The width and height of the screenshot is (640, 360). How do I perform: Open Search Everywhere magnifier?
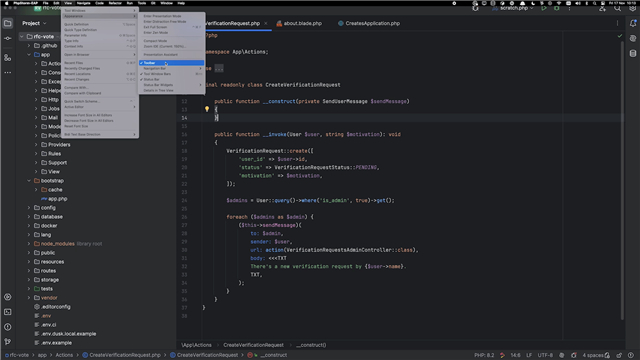click(x=618, y=8)
